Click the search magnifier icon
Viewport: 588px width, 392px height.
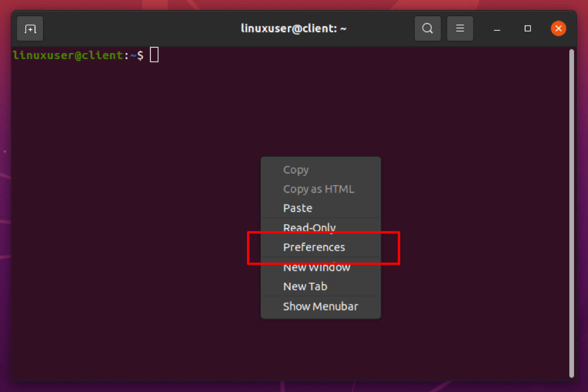point(427,28)
